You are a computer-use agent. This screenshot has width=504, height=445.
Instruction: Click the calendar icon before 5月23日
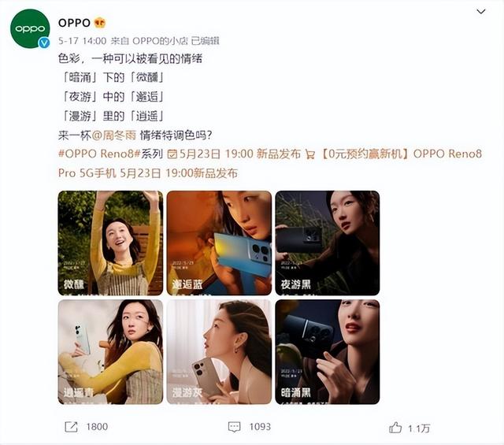tap(172, 154)
